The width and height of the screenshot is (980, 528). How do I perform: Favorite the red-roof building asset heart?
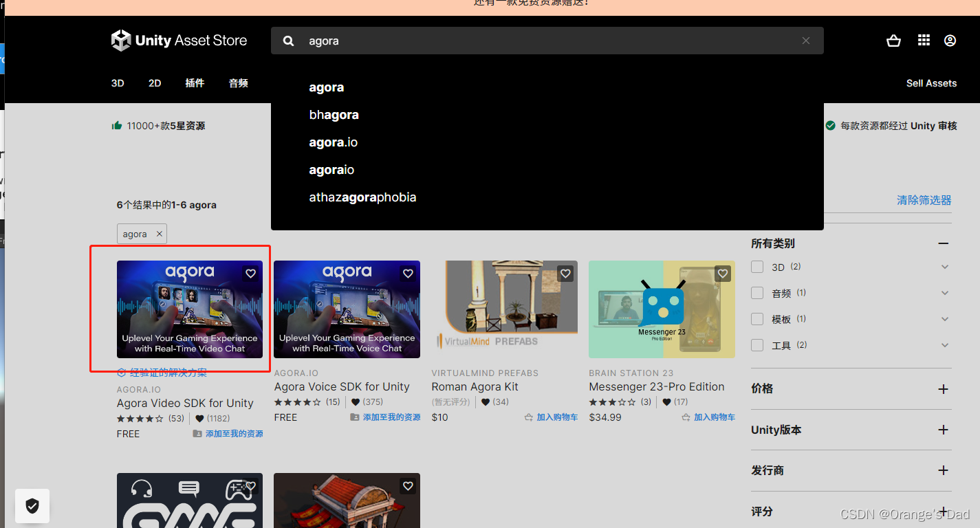click(x=408, y=486)
